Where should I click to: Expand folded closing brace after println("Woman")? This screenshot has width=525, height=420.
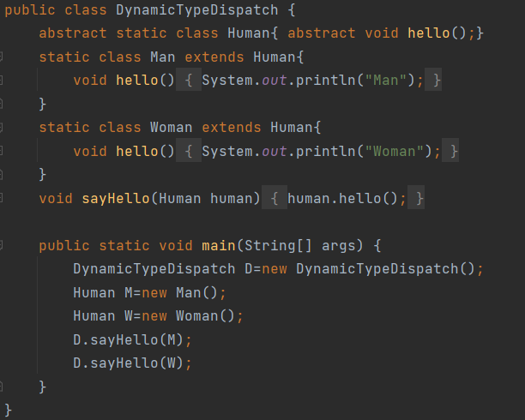coord(450,151)
